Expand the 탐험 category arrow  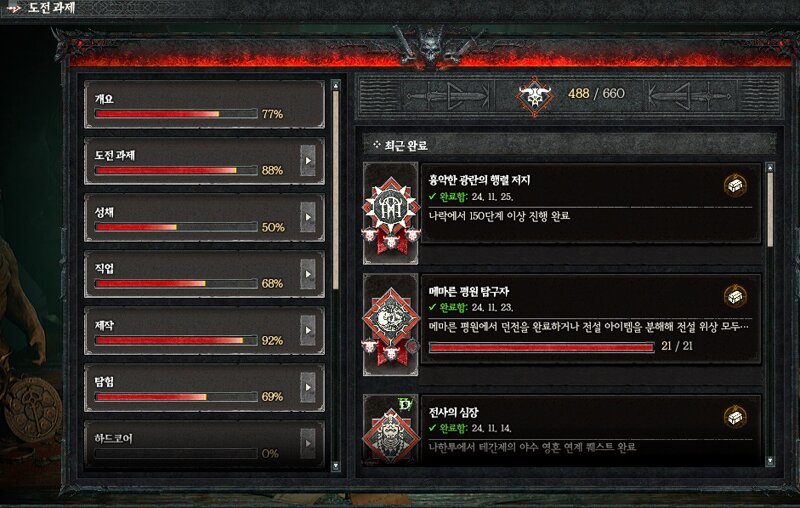(308, 387)
